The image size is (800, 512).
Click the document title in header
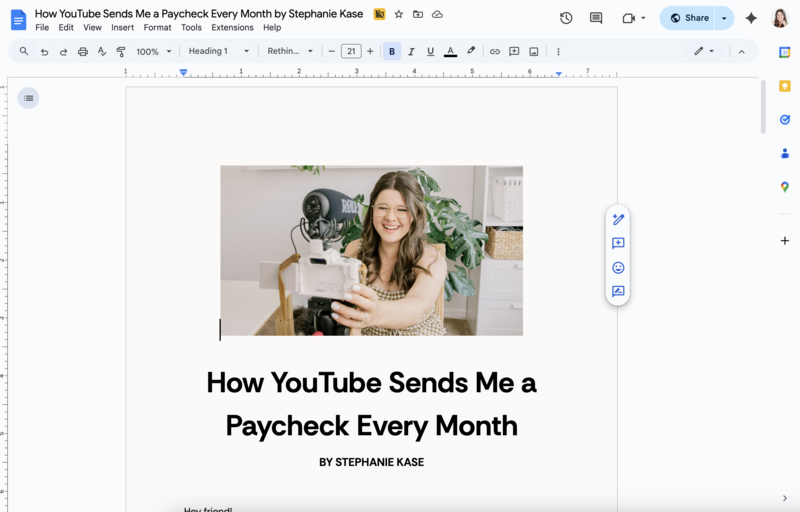199,14
